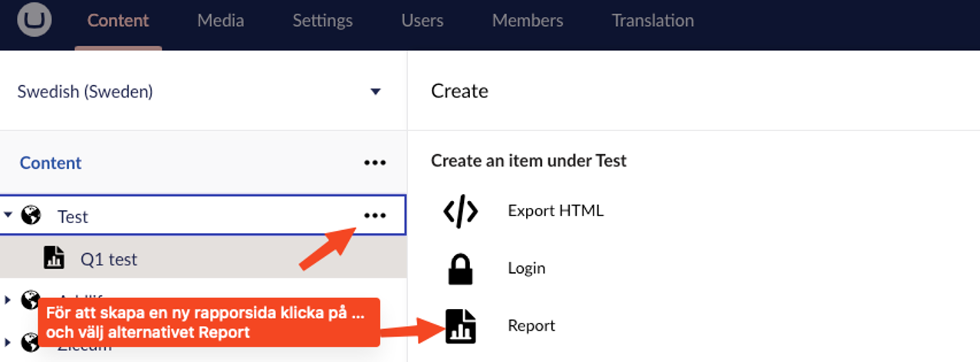Open three-dot options beside Content heading

[374, 163]
